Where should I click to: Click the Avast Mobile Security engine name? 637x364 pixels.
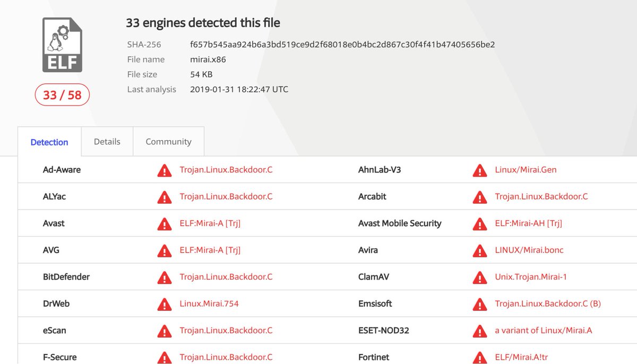(400, 223)
